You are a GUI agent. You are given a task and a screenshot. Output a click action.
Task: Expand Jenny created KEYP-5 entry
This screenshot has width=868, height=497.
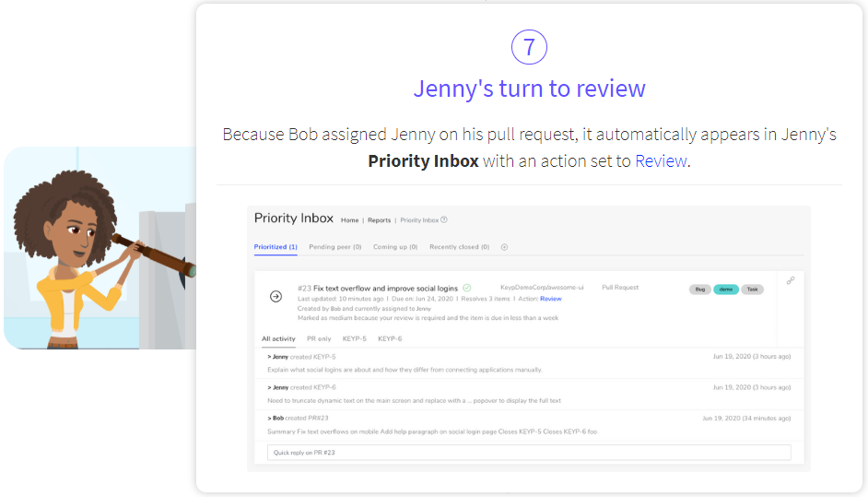(301, 357)
